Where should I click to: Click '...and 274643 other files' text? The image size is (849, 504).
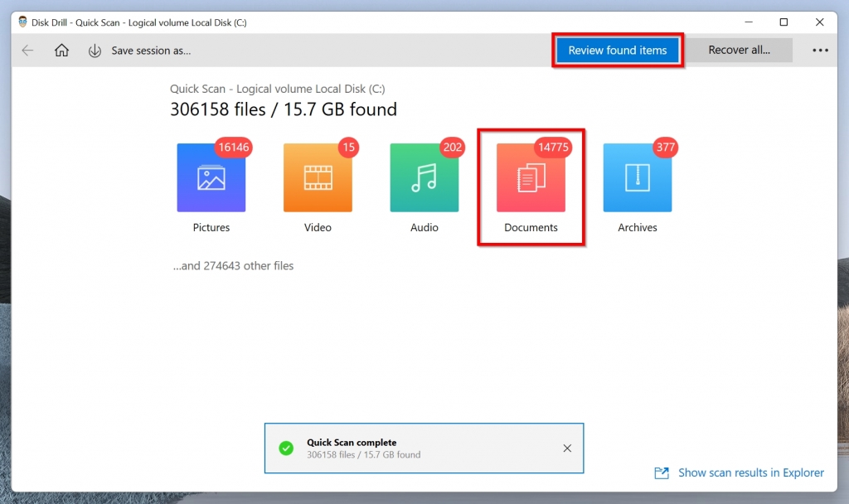point(233,266)
